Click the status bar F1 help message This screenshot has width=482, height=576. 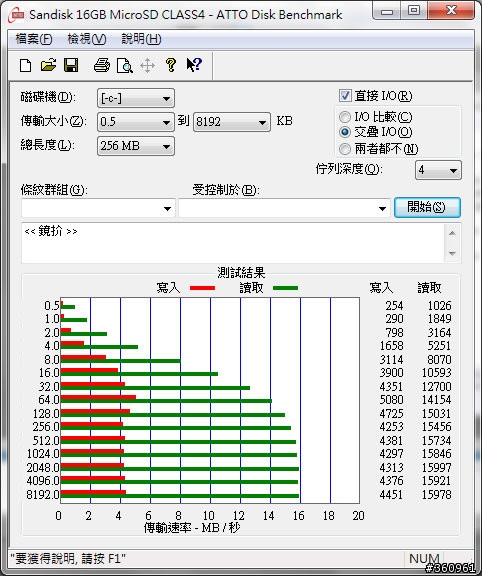[68, 559]
